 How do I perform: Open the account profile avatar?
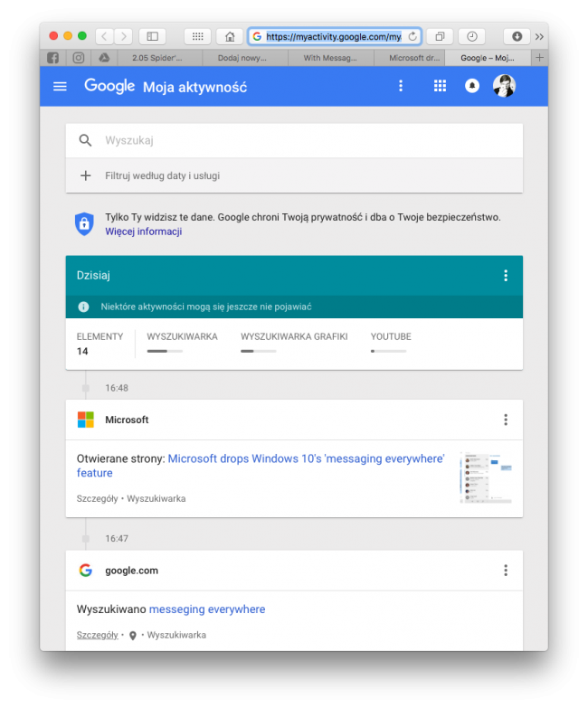[x=504, y=86]
